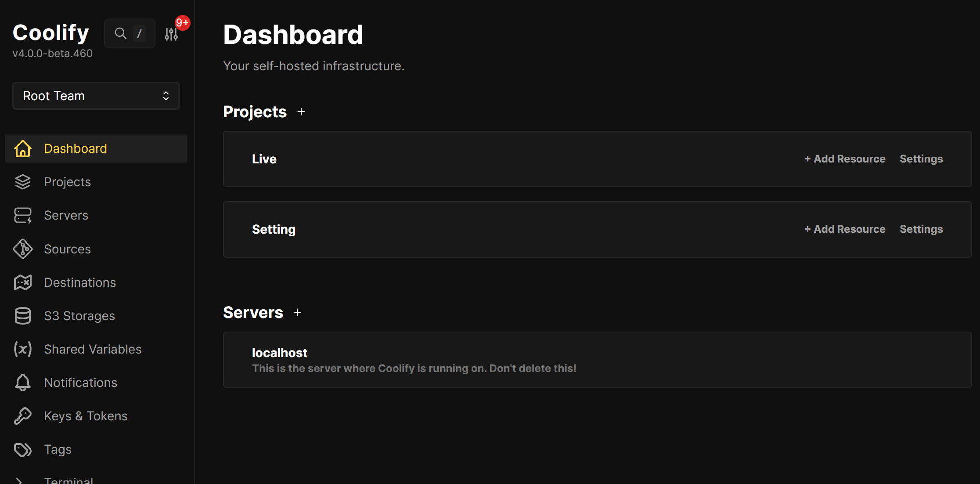Image resolution: width=980 pixels, height=484 pixels.
Task: Click the Sources git icon
Action: (x=23, y=249)
